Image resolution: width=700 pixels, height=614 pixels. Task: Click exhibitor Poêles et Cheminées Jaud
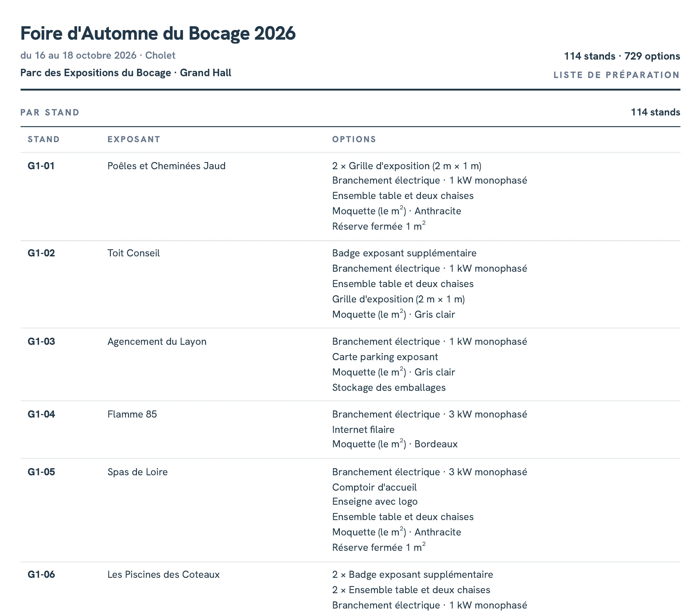(x=166, y=166)
